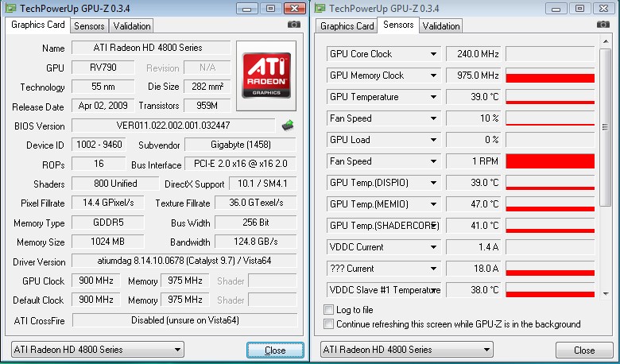The image size is (620, 364).
Task: Click the BIOS save chip icon
Action: [288, 126]
